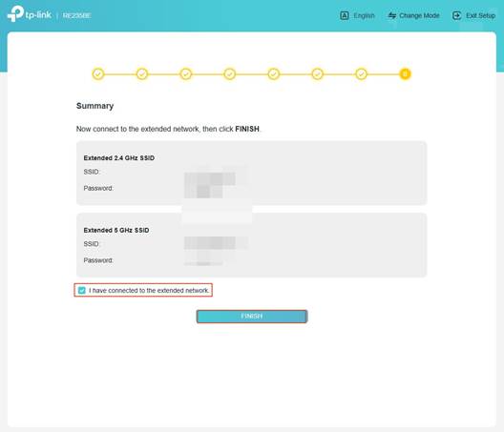Click the RE235BE model name
Image resolution: width=504 pixels, height=432 pixels.
pyautogui.click(x=76, y=15)
